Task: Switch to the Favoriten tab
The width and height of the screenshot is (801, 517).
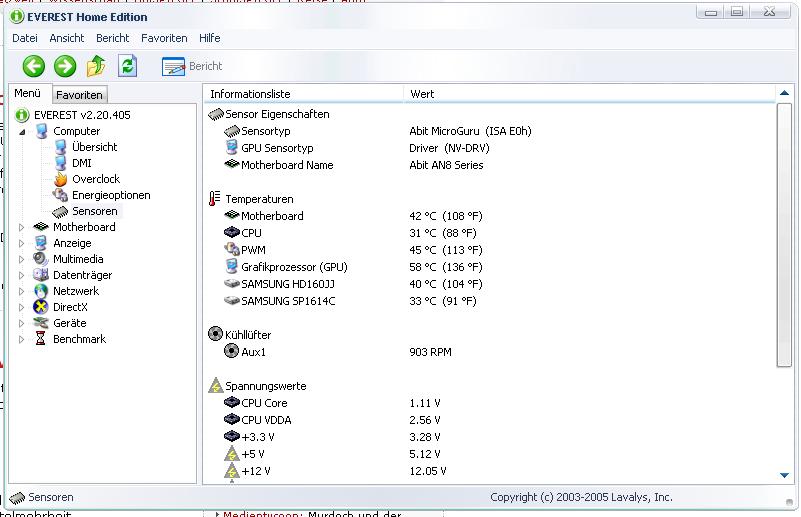Action: tap(79, 95)
